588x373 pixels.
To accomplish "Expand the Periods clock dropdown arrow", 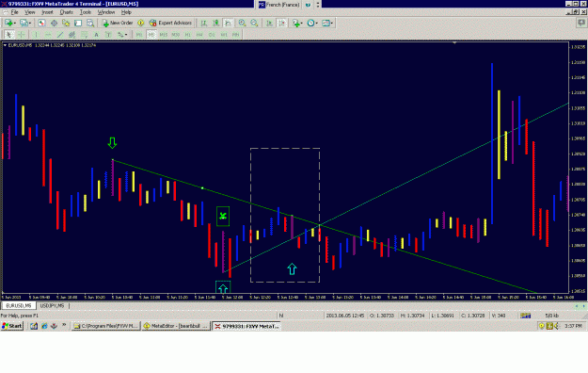I will pyautogui.click(x=316, y=24).
